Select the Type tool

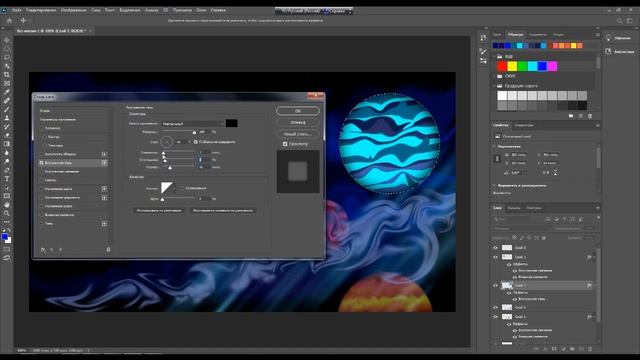[x=7, y=179]
